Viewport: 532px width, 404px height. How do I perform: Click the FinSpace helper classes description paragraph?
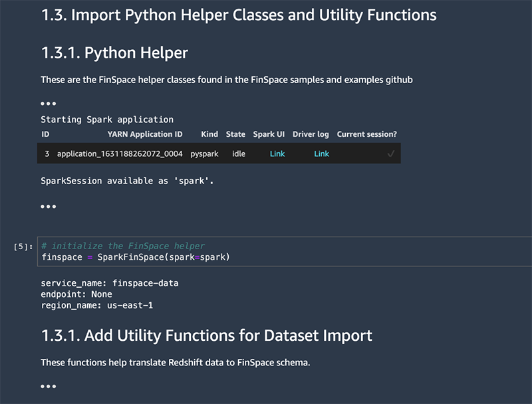(226, 80)
